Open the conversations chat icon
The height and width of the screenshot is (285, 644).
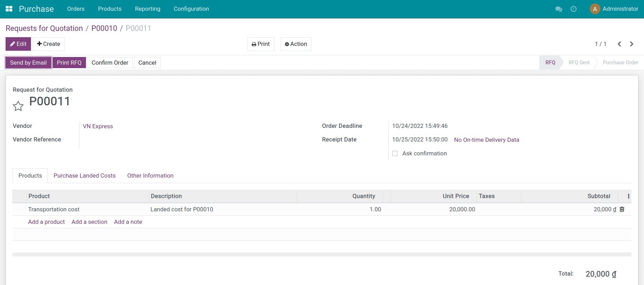pos(559,9)
